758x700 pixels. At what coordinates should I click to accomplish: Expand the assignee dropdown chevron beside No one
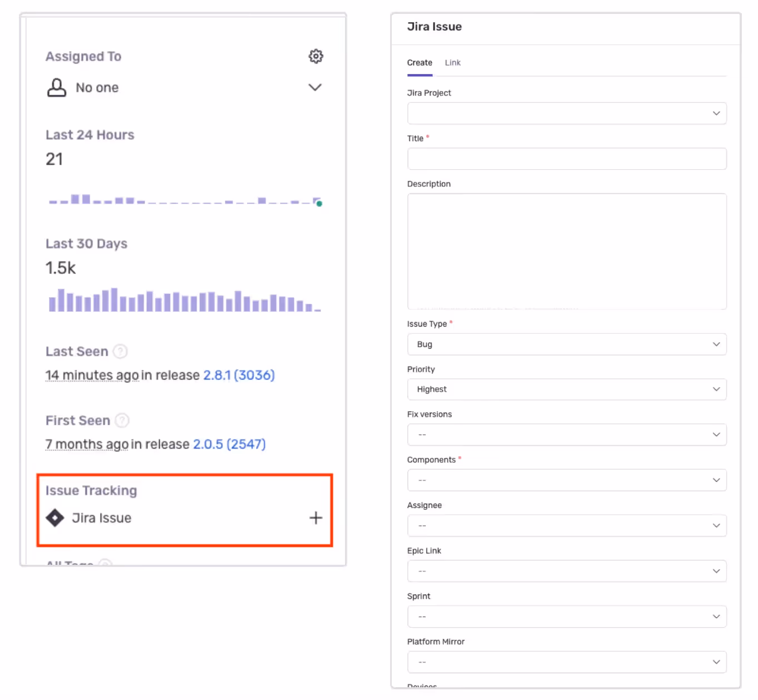[x=315, y=87]
